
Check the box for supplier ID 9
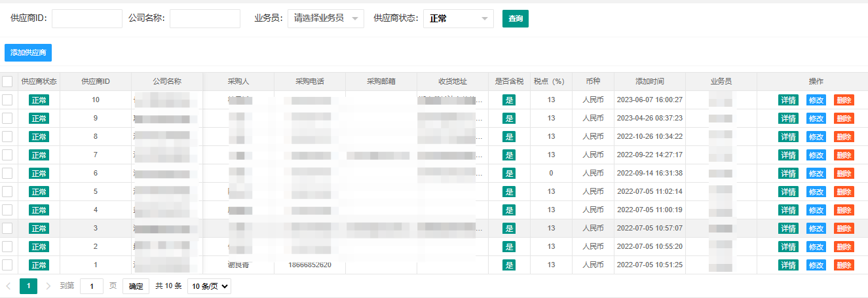click(x=7, y=118)
